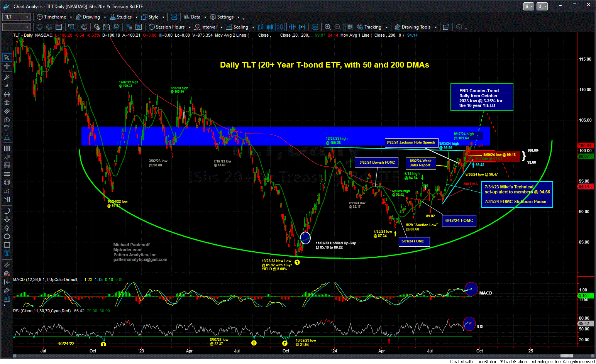Image resolution: width=596 pixels, height=364 pixels.
Task: Click the TLT - Daily NASDAQ status label
Action: pos(33,35)
